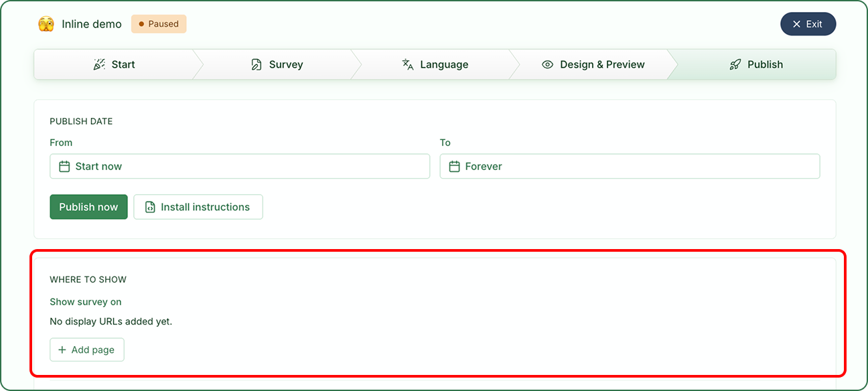Open the 'Start now' date picker
The width and height of the screenshot is (868, 391).
pos(240,166)
